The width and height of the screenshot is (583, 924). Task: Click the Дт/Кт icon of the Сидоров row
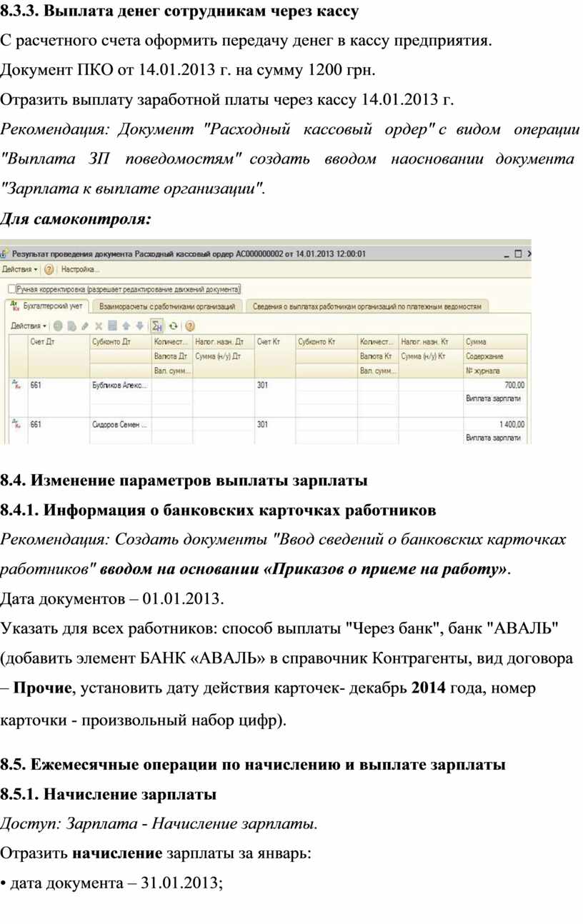pyautogui.click(x=16, y=423)
